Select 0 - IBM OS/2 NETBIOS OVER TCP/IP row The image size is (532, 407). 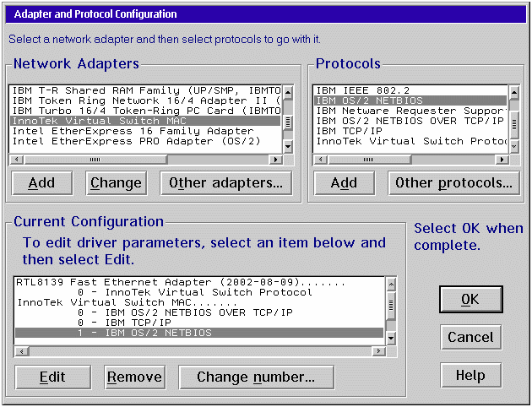pyautogui.click(x=199, y=312)
